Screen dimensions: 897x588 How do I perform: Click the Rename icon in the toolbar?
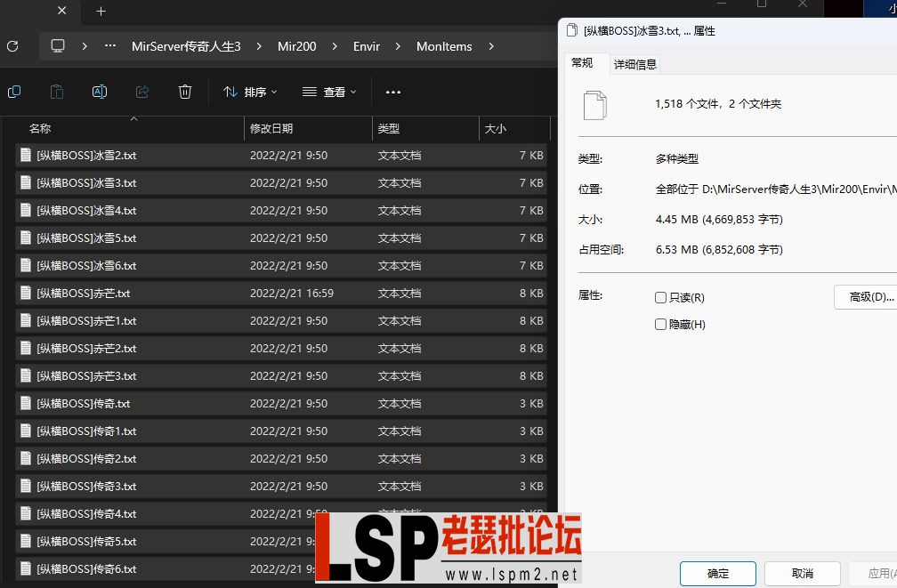99,92
